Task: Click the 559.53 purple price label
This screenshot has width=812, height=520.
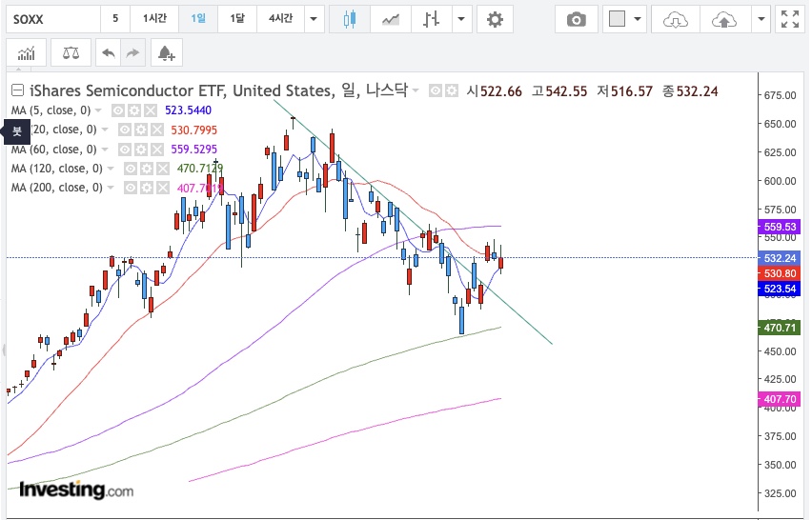Action: click(x=780, y=227)
